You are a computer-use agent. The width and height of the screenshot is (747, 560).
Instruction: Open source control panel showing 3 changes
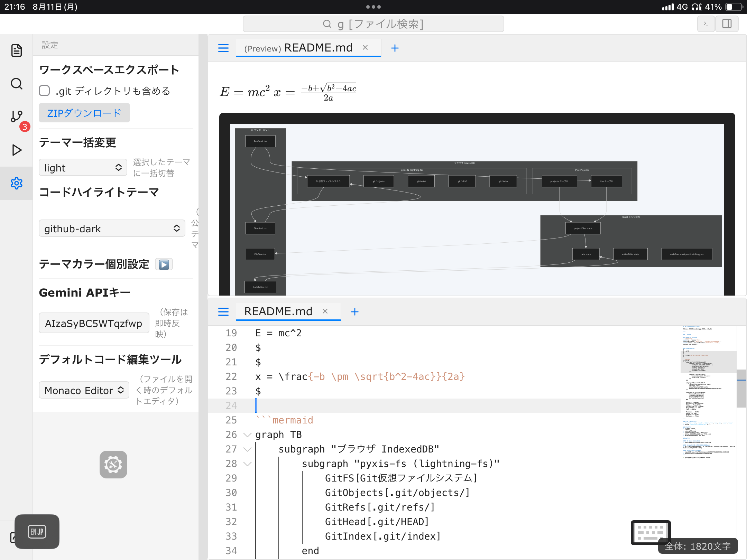coord(16,116)
